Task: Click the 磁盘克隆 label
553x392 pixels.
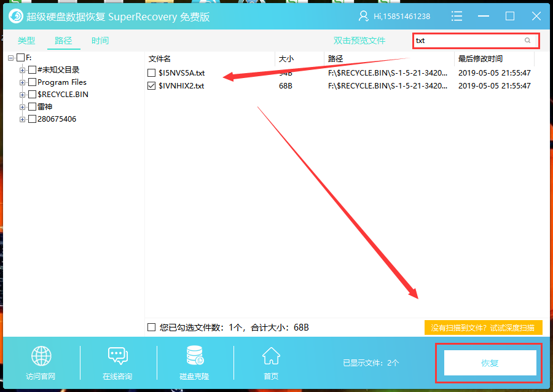Action: tap(194, 377)
